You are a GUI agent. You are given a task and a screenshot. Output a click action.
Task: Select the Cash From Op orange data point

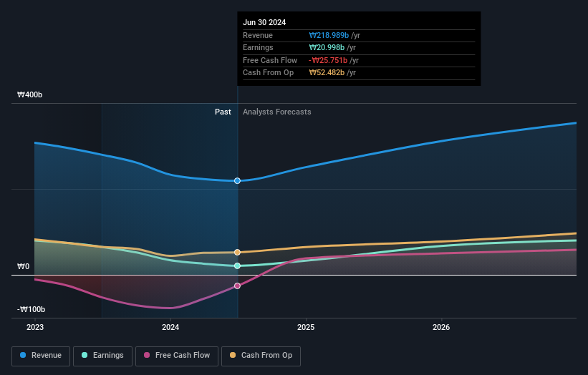(237, 253)
